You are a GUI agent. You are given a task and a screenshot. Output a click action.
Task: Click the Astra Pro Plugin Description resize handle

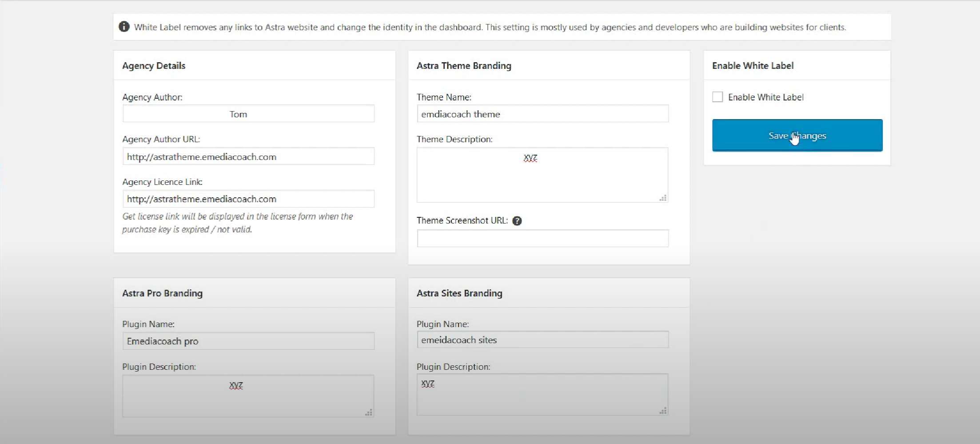[369, 412]
